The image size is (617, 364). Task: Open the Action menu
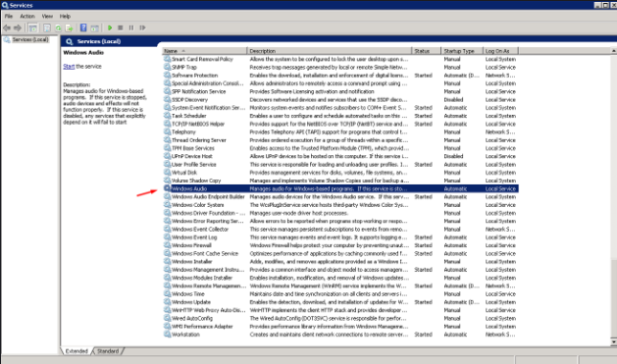27,16
